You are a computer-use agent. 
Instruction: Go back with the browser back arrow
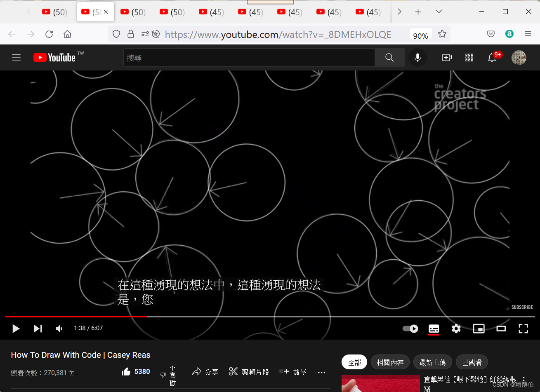(12, 34)
